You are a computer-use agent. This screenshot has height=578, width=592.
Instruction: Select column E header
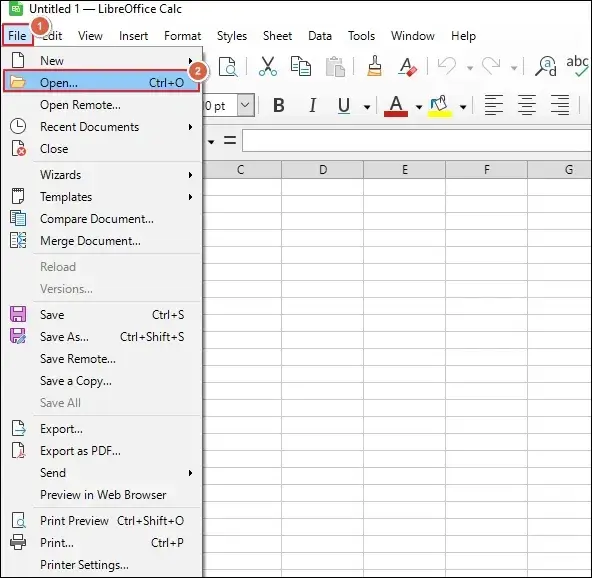tap(405, 170)
